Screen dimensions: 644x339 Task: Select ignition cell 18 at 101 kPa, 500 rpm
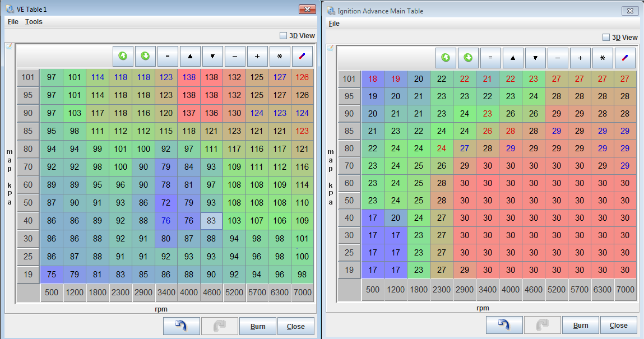click(x=373, y=79)
